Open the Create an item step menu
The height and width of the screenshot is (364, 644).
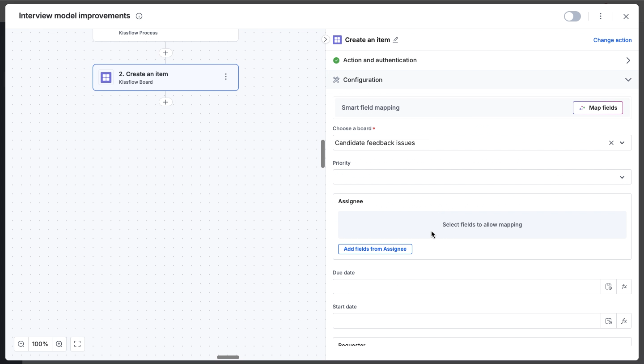[226, 77]
